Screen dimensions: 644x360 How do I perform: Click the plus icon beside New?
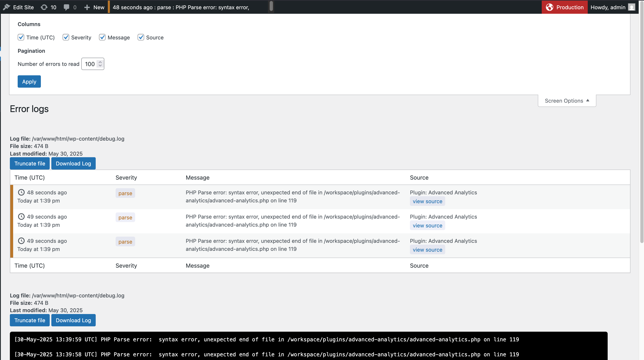pyautogui.click(x=87, y=7)
